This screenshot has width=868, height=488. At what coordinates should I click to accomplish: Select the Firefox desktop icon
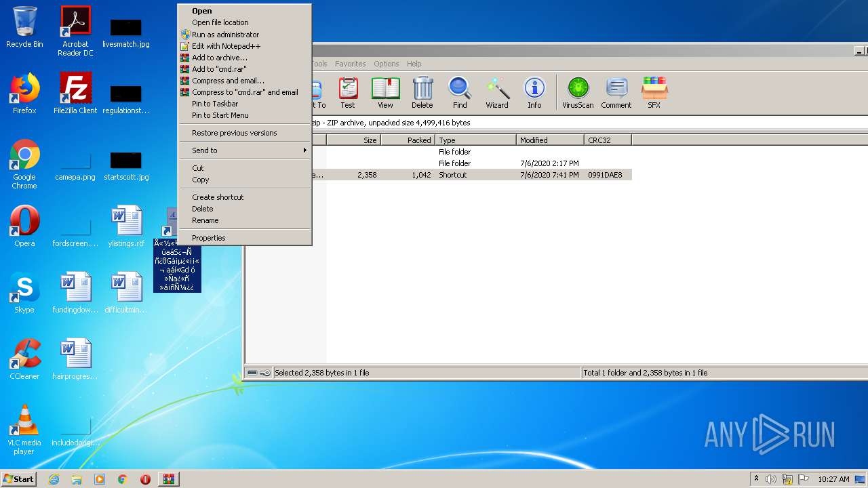24,94
